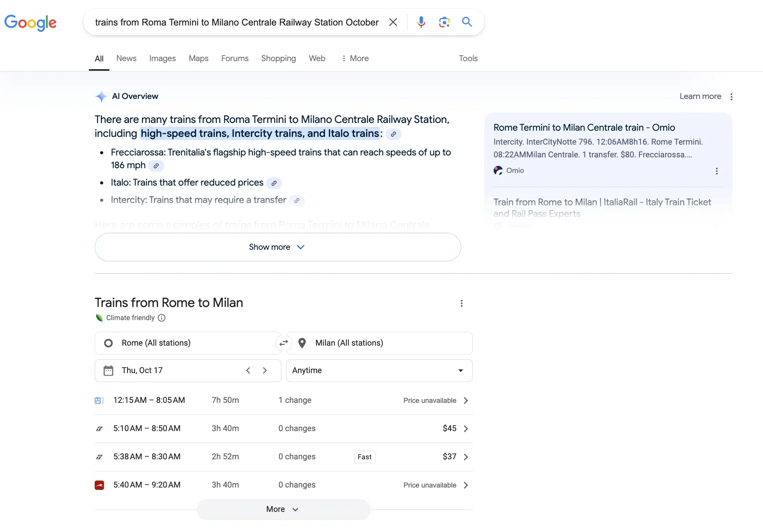Screen dimensions: 763x532
Task: Click the swap directions arrow icon
Action: (x=284, y=343)
